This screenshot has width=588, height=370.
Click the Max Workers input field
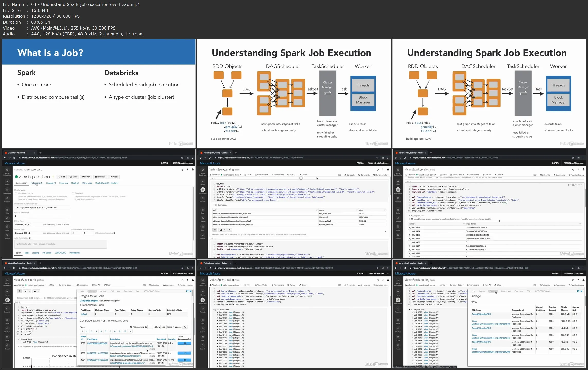pos(88,233)
